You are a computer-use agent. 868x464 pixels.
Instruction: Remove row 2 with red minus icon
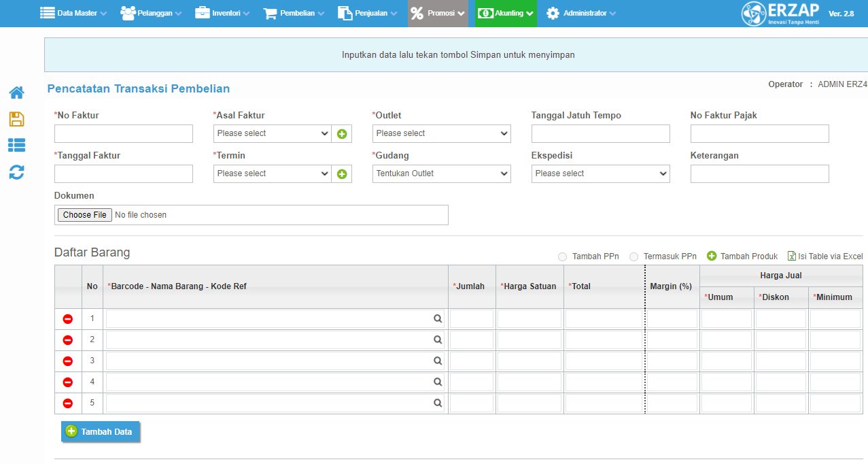(68, 340)
